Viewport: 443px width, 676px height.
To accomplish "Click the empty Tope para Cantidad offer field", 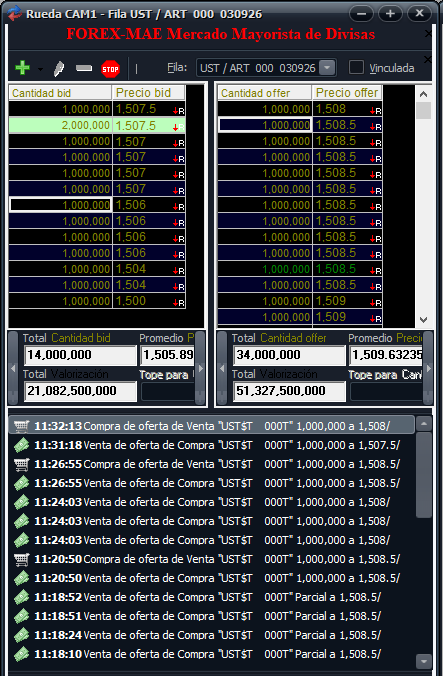I will point(386,391).
